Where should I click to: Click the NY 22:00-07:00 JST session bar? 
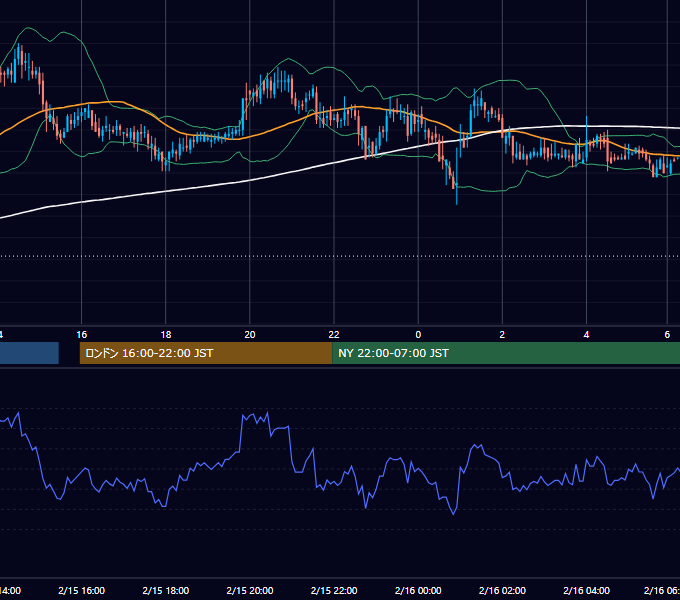[x=506, y=353]
